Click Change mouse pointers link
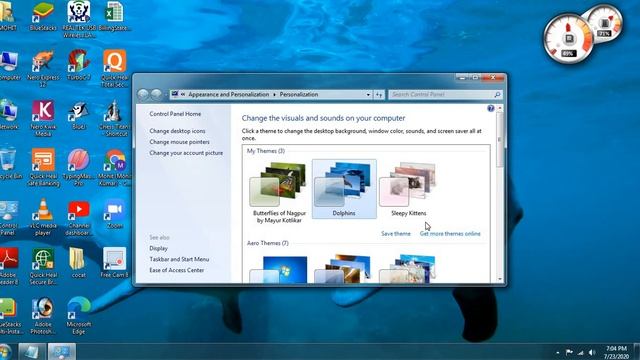This screenshot has height=360, width=640. coord(179,142)
